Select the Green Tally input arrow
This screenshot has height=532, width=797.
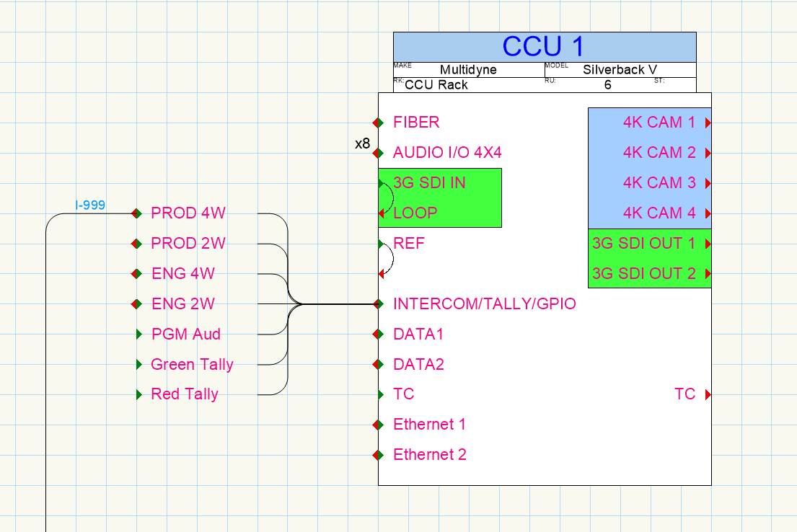click(139, 365)
